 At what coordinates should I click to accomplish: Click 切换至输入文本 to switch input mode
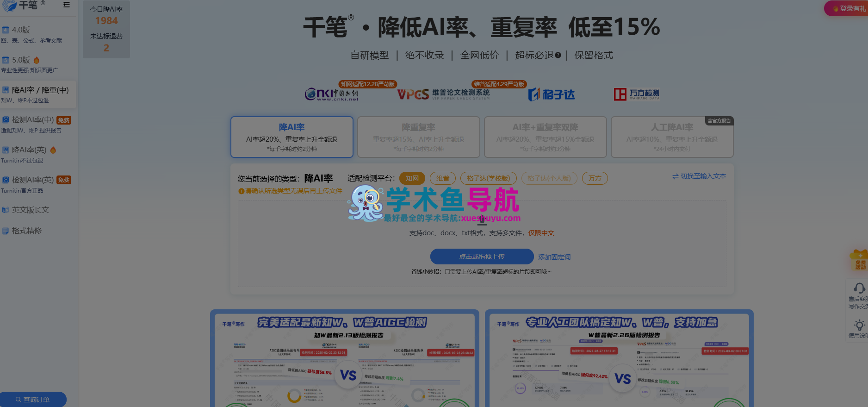tap(699, 176)
